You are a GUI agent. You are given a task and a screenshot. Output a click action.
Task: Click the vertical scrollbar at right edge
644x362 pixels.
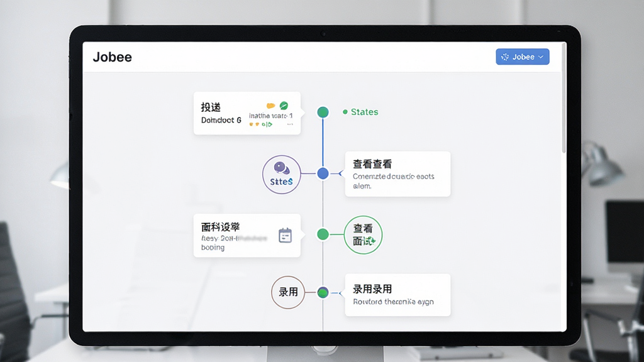click(563, 99)
